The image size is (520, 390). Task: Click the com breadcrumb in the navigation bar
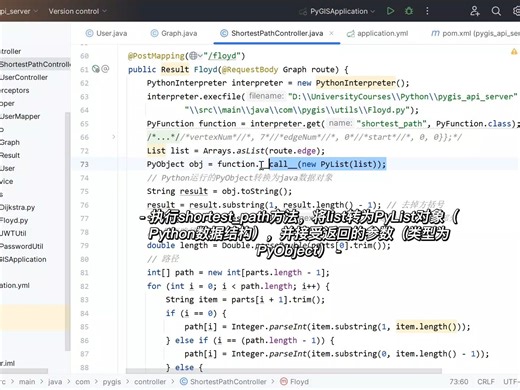click(x=82, y=382)
